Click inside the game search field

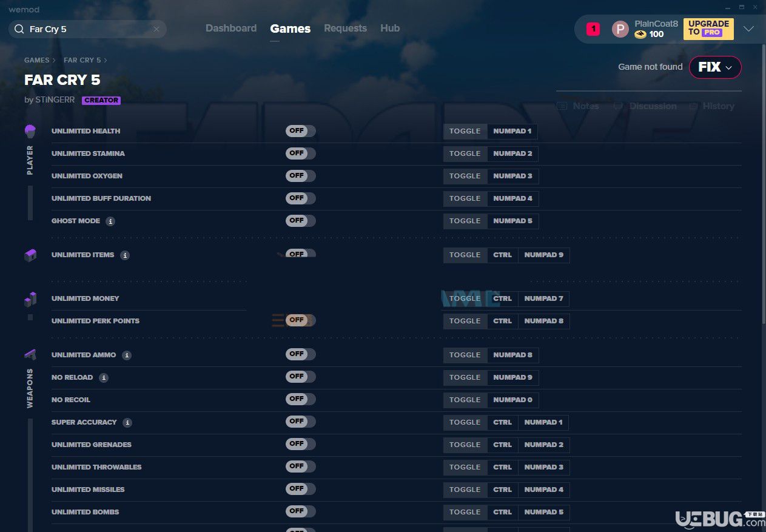(x=87, y=29)
